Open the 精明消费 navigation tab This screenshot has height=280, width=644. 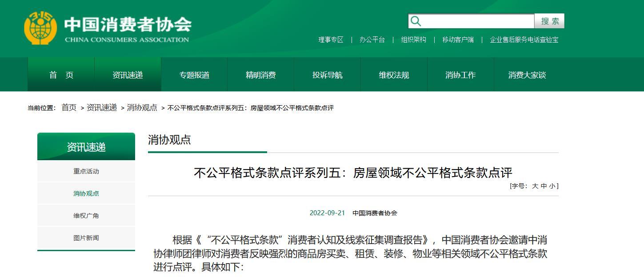[x=261, y=75]
